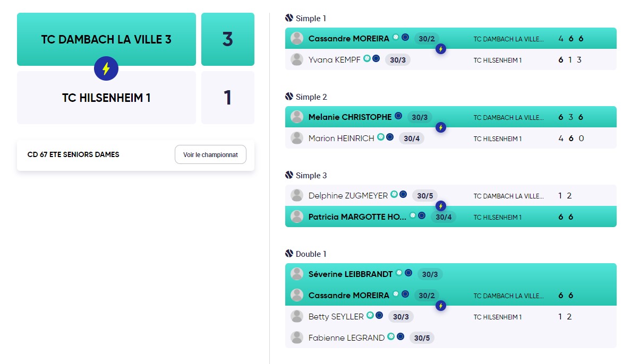Click the lightning badge in Simple 3 match
Viewport: 631px width, 364px height.
click(441, 206)
